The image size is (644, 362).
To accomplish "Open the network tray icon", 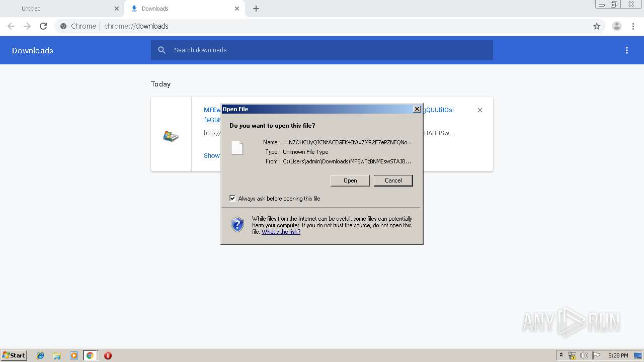I will 572,355.
